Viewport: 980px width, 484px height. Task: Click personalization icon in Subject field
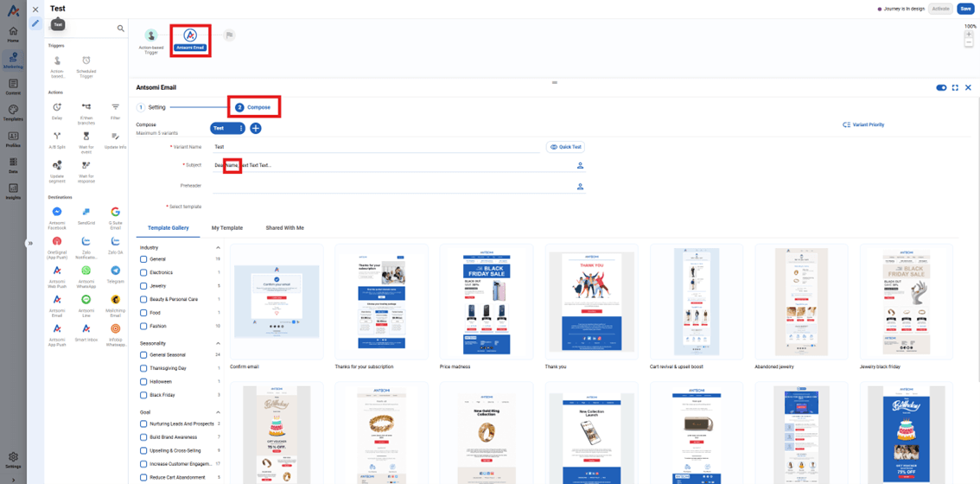coord(580,165)
